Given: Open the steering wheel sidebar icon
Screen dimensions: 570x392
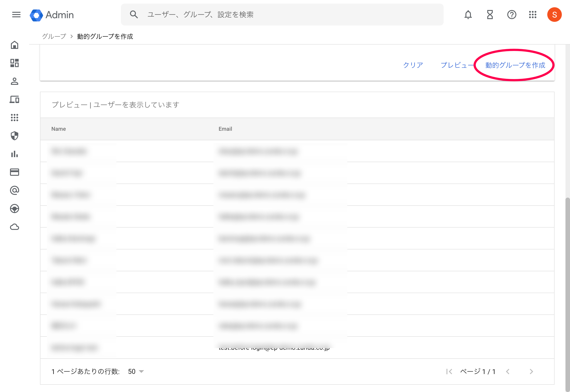Looking at the screenshot, I should click(x=15, y=209).
